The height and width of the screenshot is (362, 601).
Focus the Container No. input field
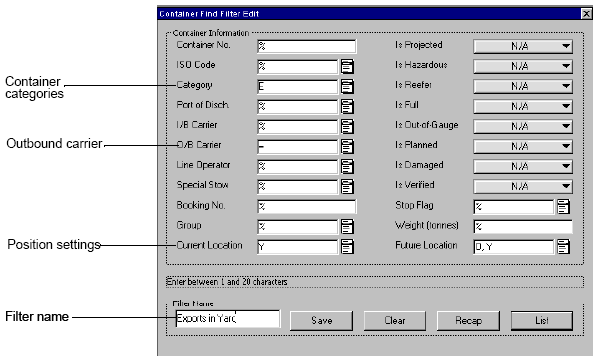click(307, 46)
